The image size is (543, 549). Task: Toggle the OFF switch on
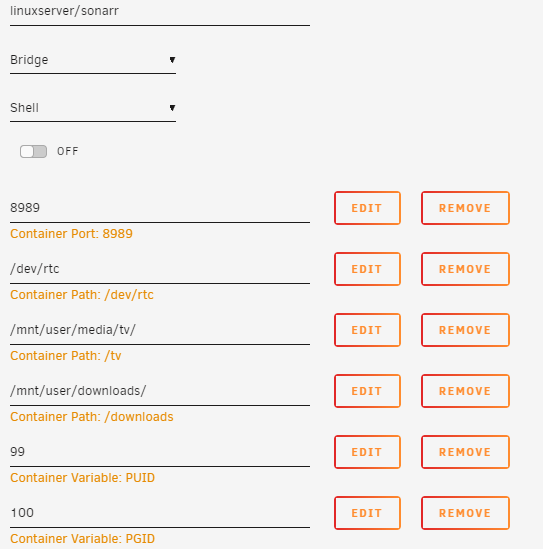[33, 152]
